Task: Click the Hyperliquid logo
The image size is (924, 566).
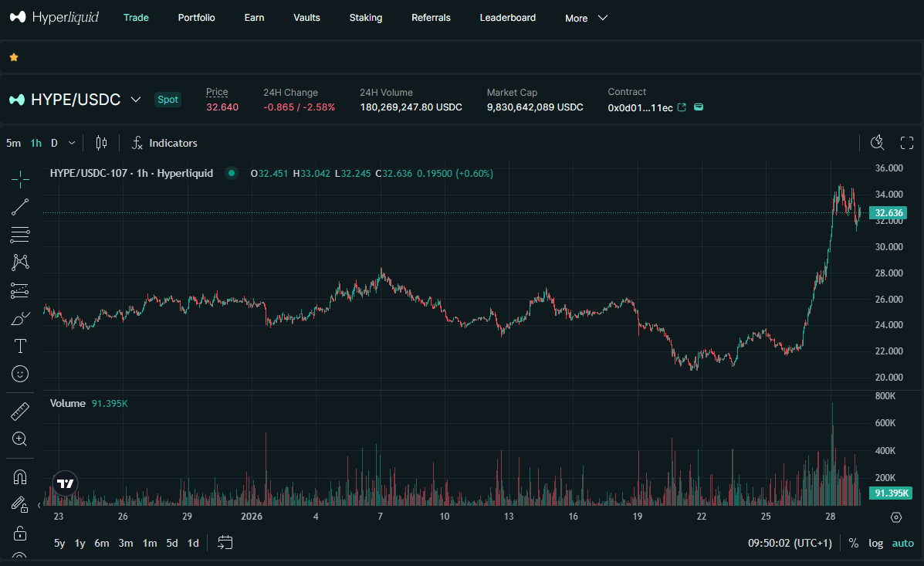Action: tap(54, 17)
